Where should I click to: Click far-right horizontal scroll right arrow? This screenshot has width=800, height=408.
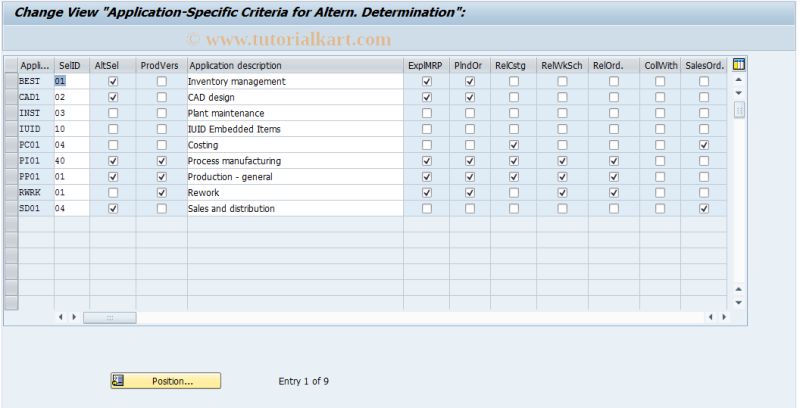724,317
